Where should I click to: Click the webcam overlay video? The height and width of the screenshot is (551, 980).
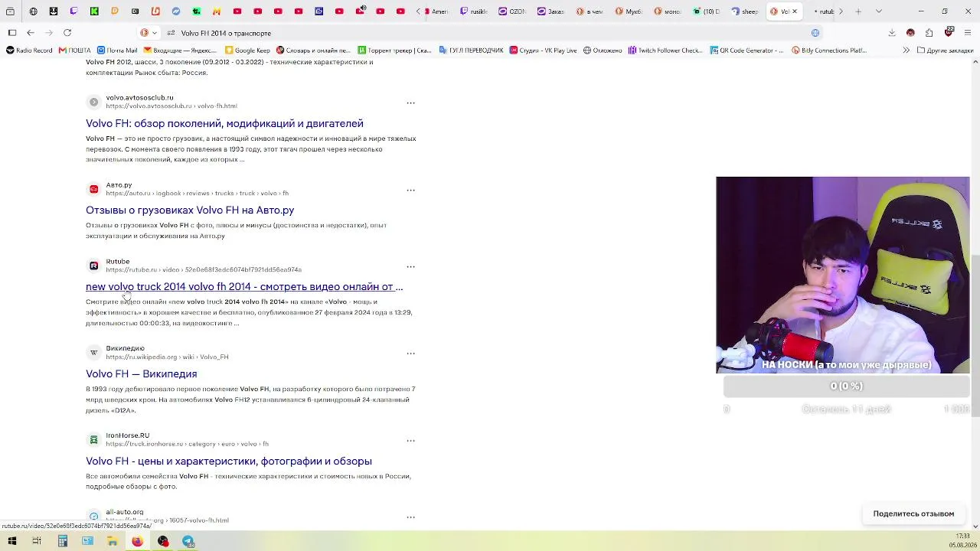click(842, 275)
